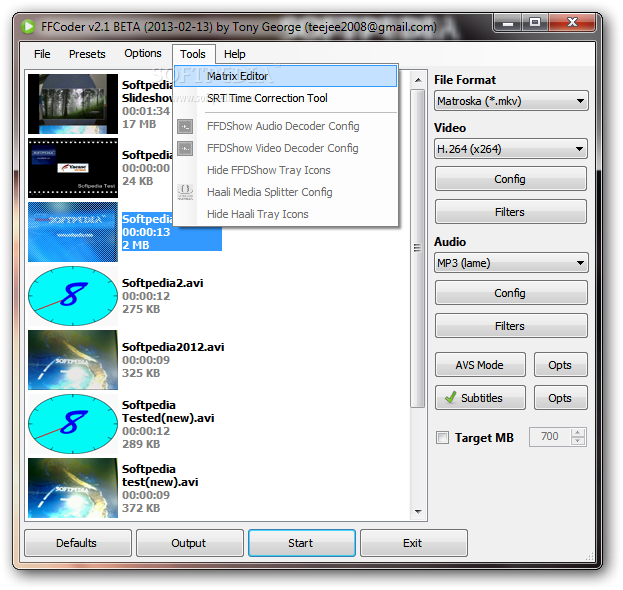Click the 289 KB file size text
Image resolution: width=623 pixels, height=590 pixels.
pos(141,444)
